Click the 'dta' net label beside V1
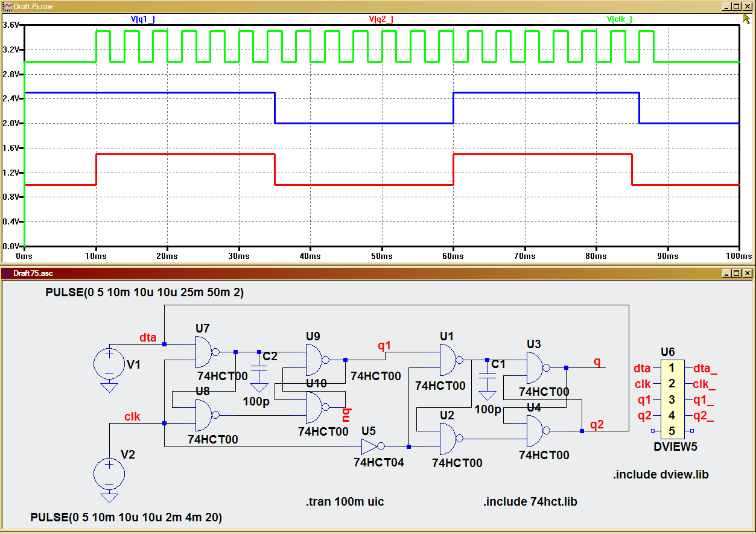This screenshot has height=534, width=756. tap(148, 338)
